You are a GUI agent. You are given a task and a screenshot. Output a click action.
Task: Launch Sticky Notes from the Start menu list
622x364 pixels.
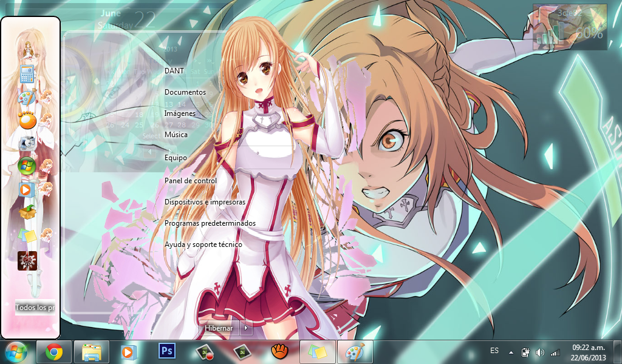point(27,235)
